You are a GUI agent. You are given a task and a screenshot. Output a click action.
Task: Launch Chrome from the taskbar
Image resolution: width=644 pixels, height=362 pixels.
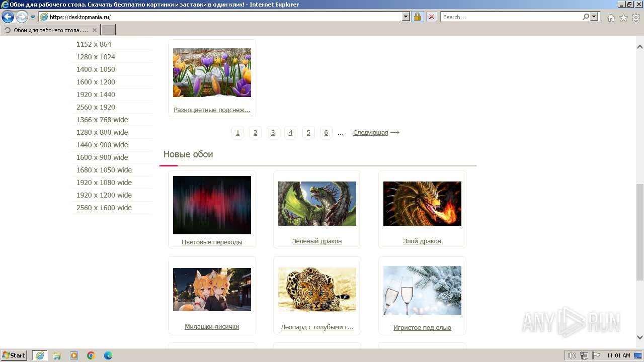click(x=91, y=355)
